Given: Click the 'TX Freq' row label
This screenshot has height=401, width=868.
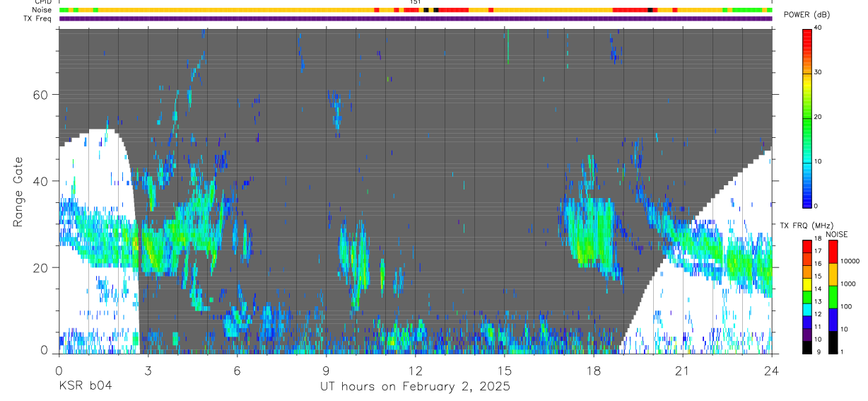Looking at the screenshot, I should (x=37, y=18).
